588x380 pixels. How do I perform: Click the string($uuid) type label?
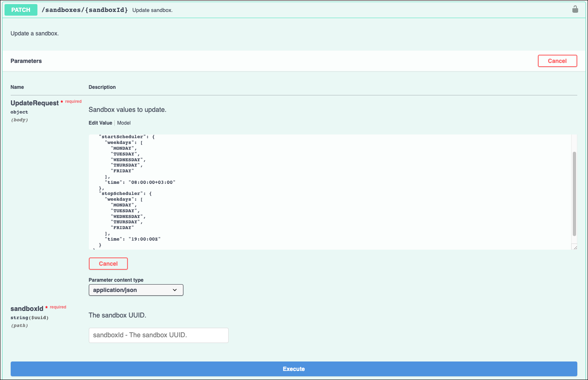pos(30,318)
